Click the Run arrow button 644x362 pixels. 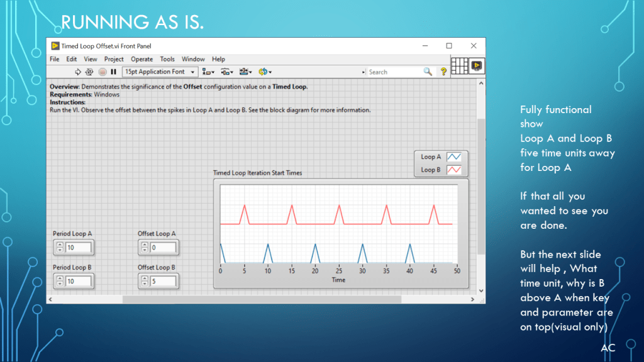(79, 72)
